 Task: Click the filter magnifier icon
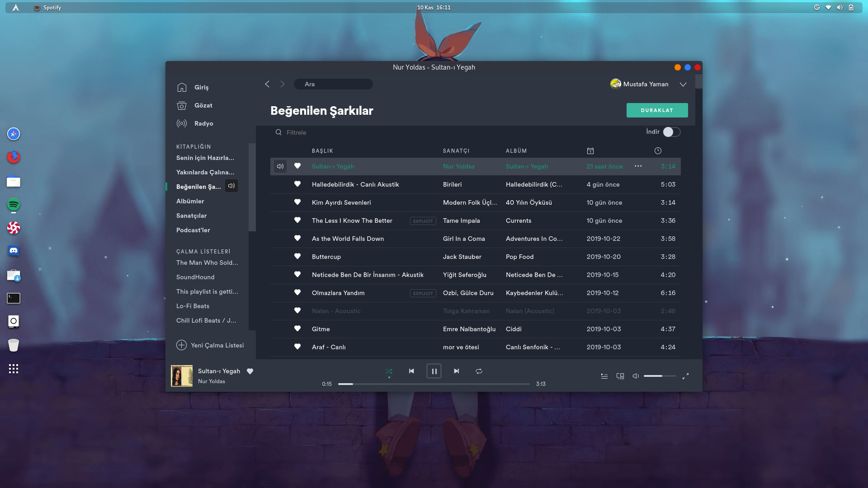click(278, 132)
